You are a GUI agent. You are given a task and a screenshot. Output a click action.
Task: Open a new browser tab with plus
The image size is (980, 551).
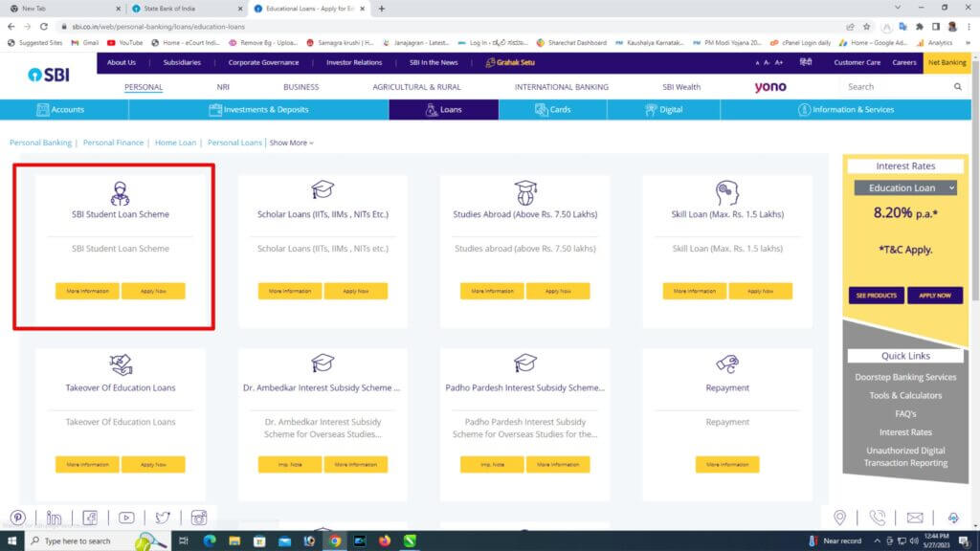pyautogui.click(x=381, y=9)
